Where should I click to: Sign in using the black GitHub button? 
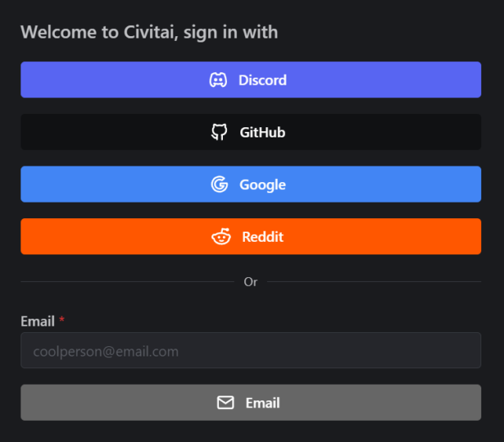(x=250, y=132)
